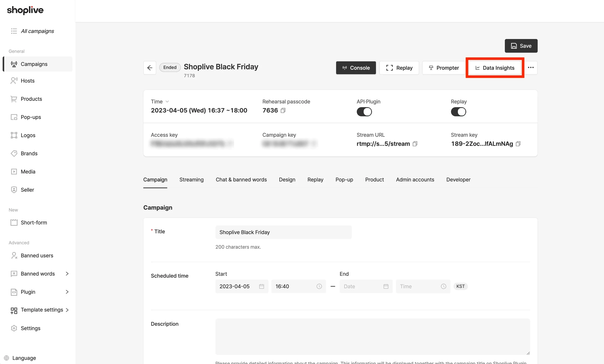
Task: Open Media play icon in sidebar
Action: pos(14,172)
